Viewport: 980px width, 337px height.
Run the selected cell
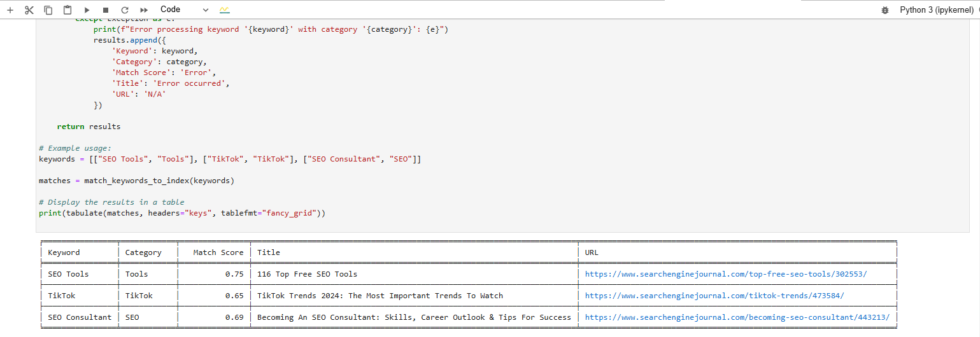tap(87, 10)
